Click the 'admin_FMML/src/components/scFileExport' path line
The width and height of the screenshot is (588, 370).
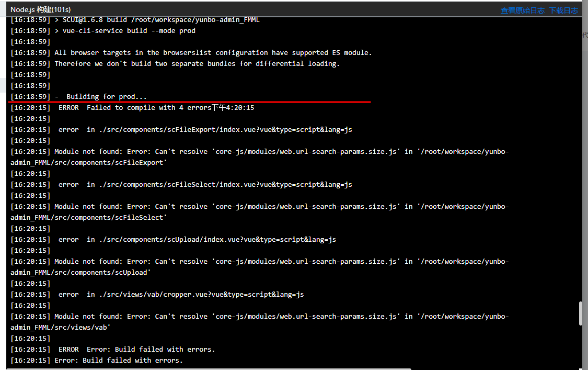coord(88,163)
